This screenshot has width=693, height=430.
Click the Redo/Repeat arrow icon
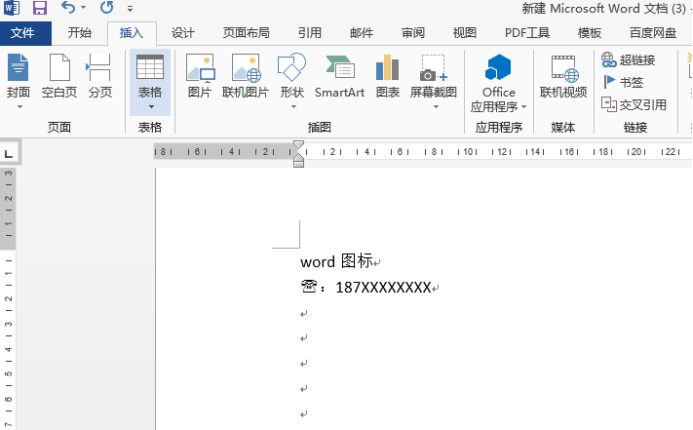(107, 8)
